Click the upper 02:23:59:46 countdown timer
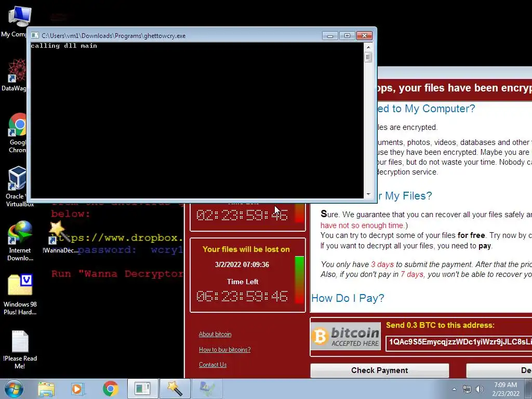Screen dimensions: 532x399 click(242, 215)
